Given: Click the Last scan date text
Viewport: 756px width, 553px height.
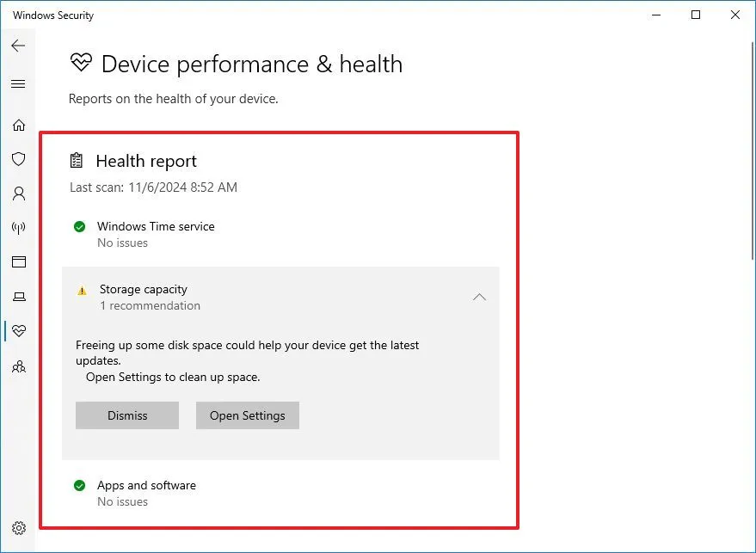Looking at the screenshot, I should point(153,187).
